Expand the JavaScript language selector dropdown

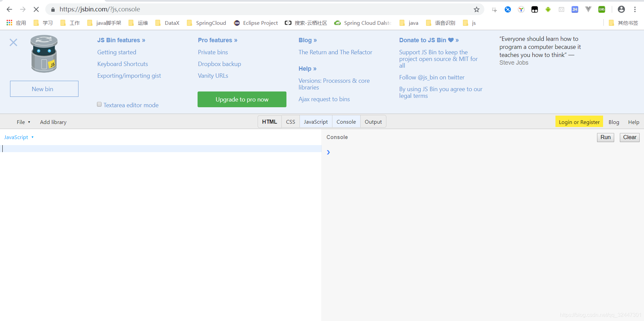point(19,137)
